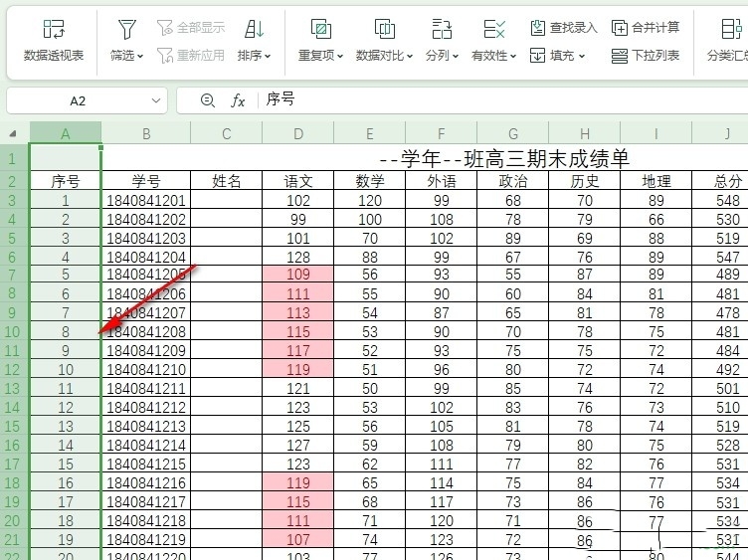Select row 1 header
Viewport: 748px width, 560px height.
12,158
